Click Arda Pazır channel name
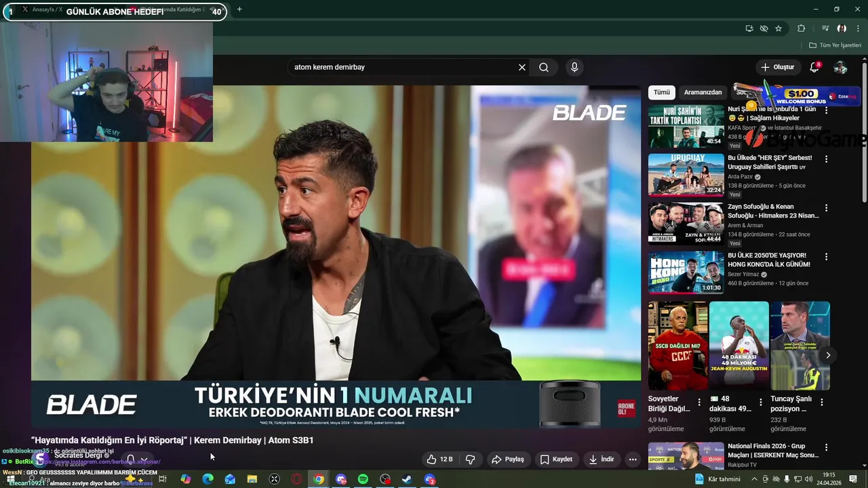 click(741, 177)
